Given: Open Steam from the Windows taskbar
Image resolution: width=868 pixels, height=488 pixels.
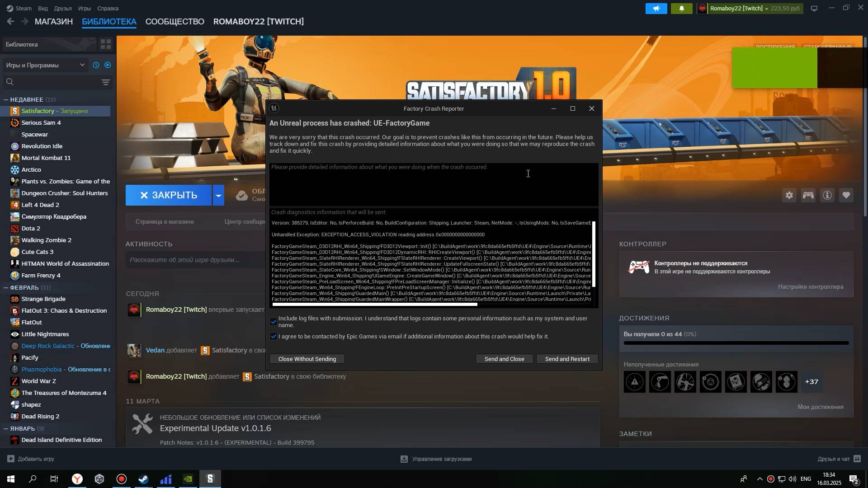Looking at the screenshot, I should click(143, 479).
